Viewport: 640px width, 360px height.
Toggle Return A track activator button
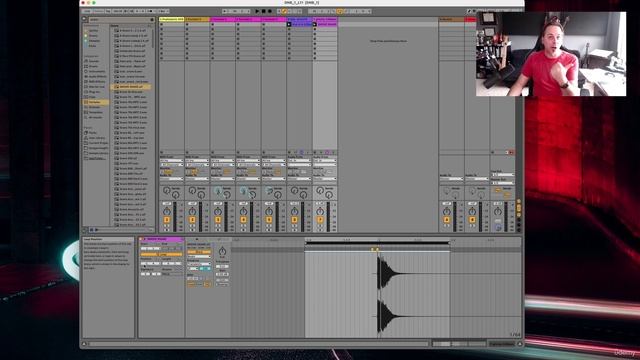click(447, 220)
